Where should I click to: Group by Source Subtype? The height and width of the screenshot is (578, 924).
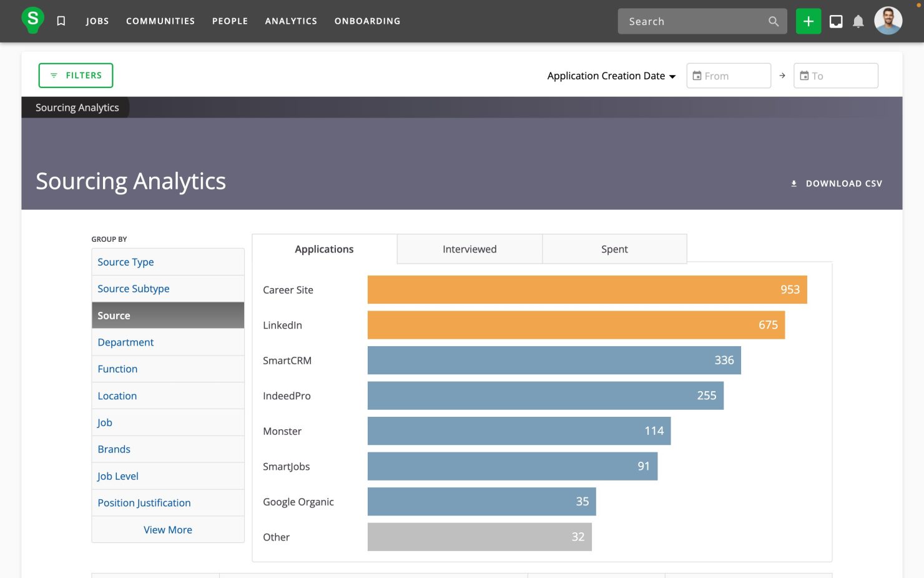(x=168, y=289)
